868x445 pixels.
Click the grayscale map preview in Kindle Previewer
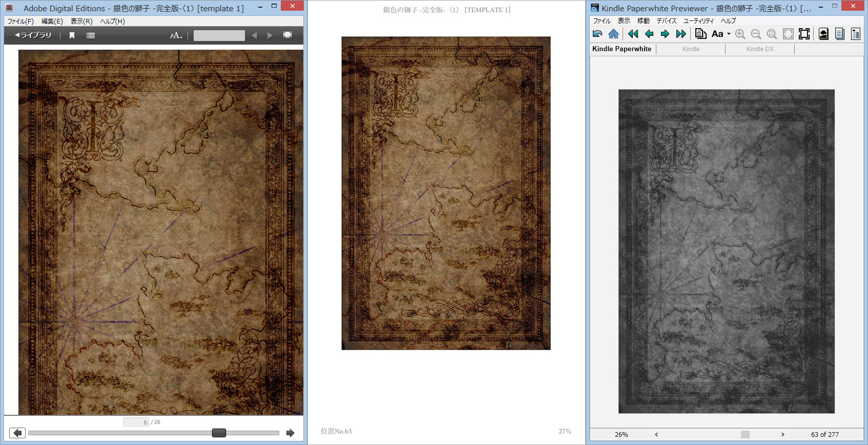pos(727,251)
